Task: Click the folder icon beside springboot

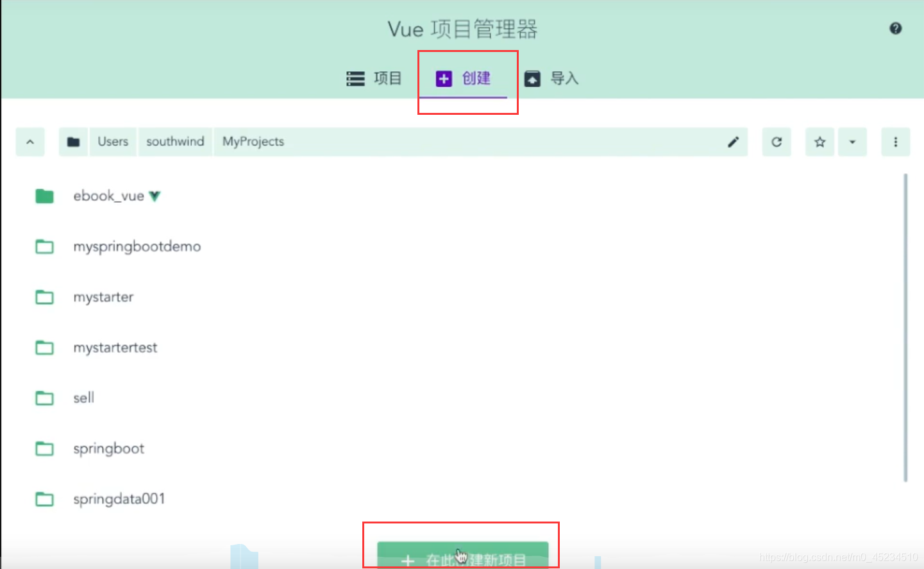Action: click(x=44, y=448)
